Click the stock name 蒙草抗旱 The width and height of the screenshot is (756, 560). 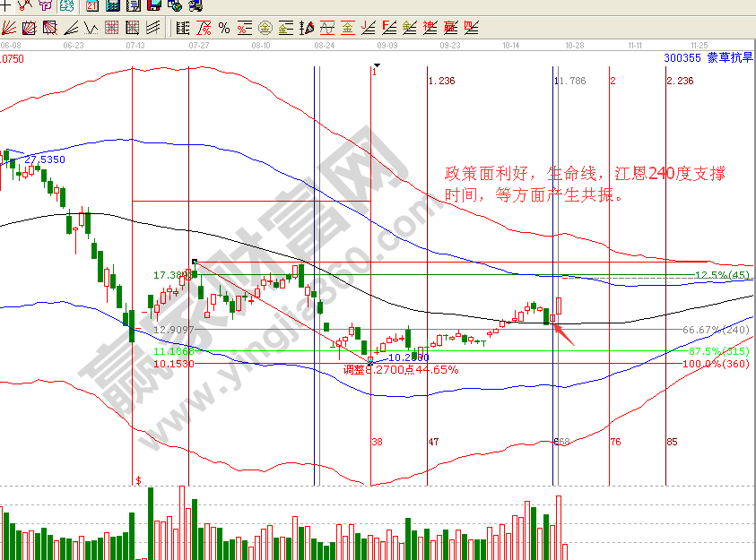(731, 58)
